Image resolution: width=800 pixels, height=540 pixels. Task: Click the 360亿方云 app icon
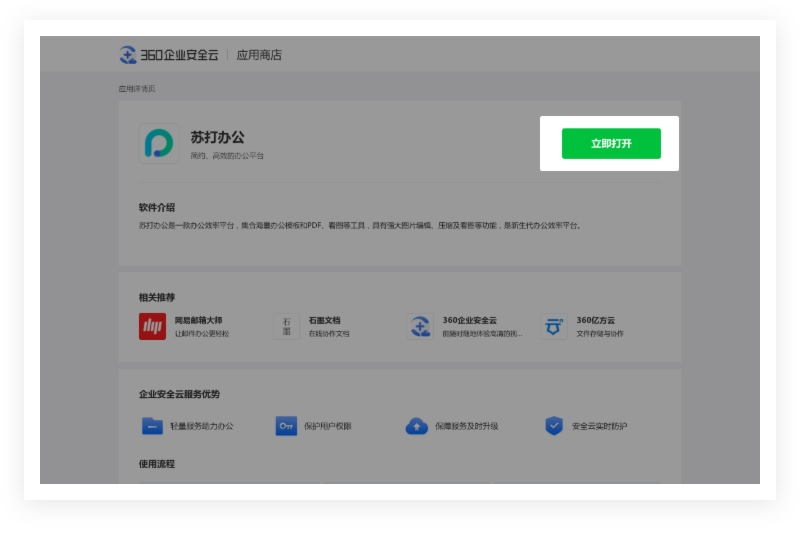[x=554, y=326]
